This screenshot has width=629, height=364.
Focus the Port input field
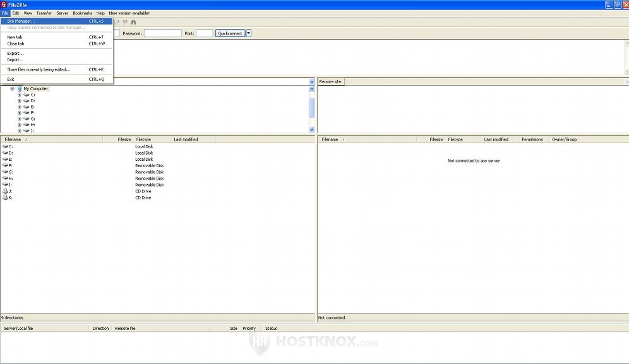[205, 33]
